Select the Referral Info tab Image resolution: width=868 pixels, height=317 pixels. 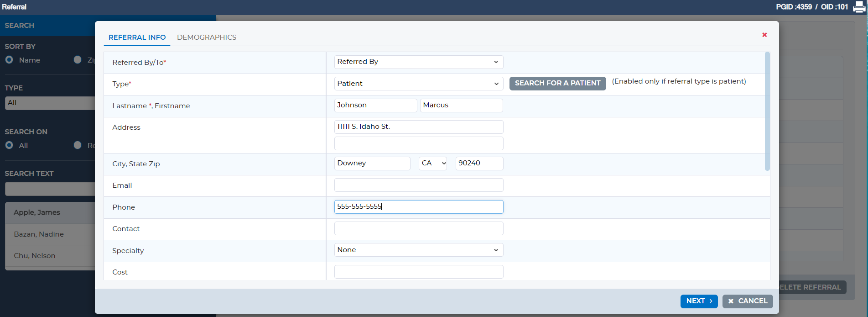click(137, 37)
